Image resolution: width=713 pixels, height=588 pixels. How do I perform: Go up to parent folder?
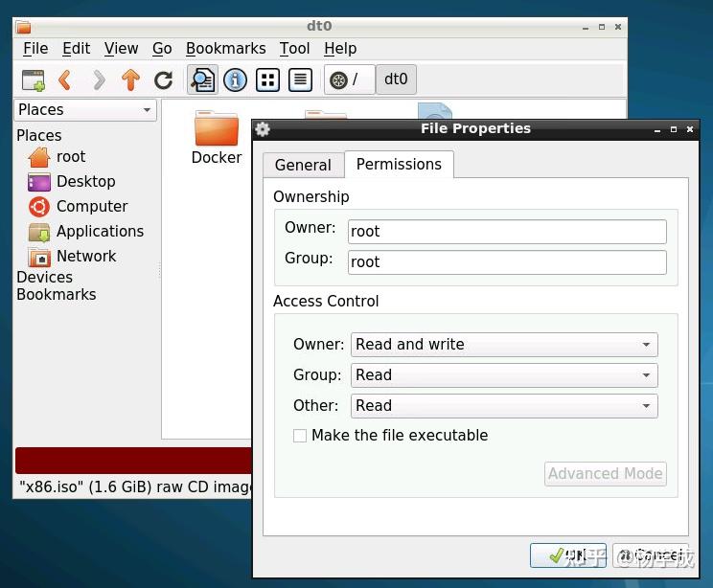click(131, 80)
